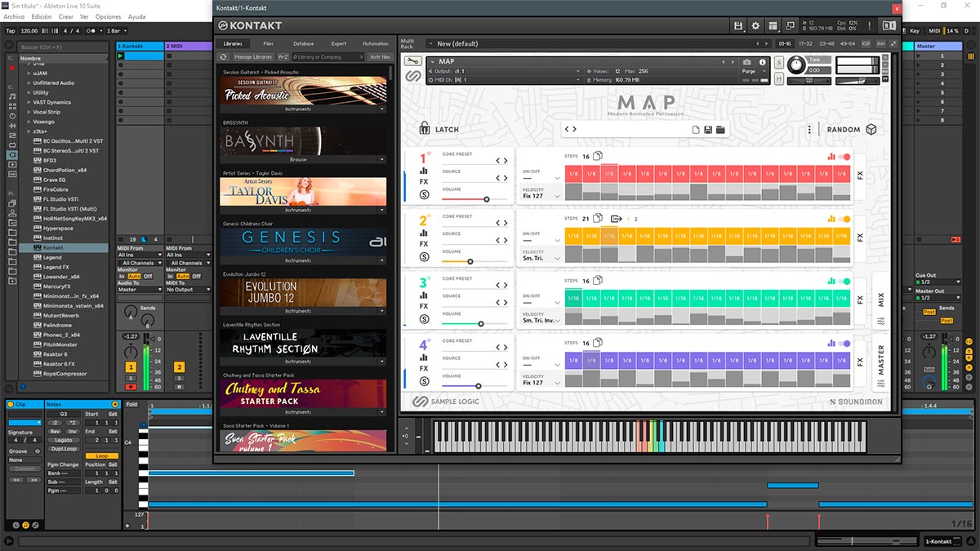Select Ableton browser Sounds note icon
980x551 pixels.
[x=12, y=96]
